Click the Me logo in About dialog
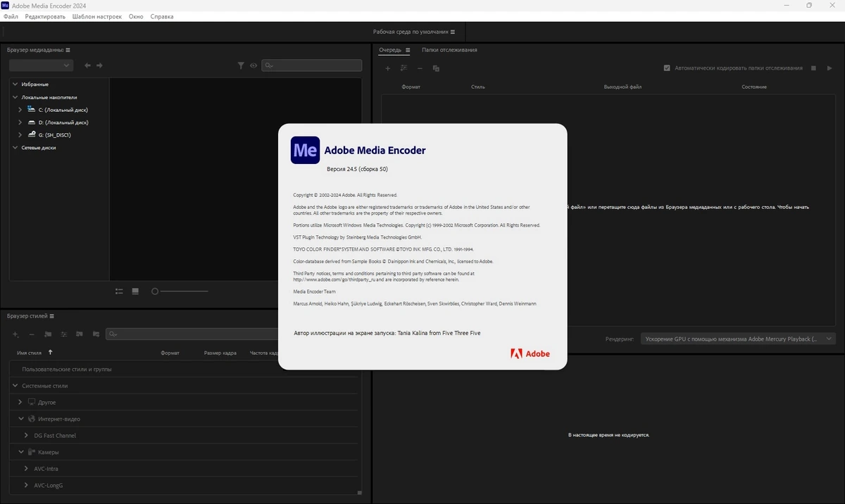Viewport: 845px width, 504px height. [305, 150]
